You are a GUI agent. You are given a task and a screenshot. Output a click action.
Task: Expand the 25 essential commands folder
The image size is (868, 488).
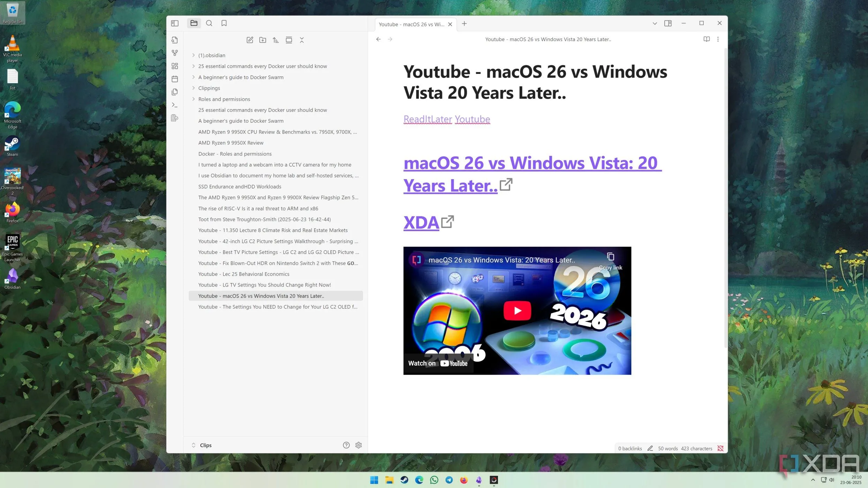point(194,66)
